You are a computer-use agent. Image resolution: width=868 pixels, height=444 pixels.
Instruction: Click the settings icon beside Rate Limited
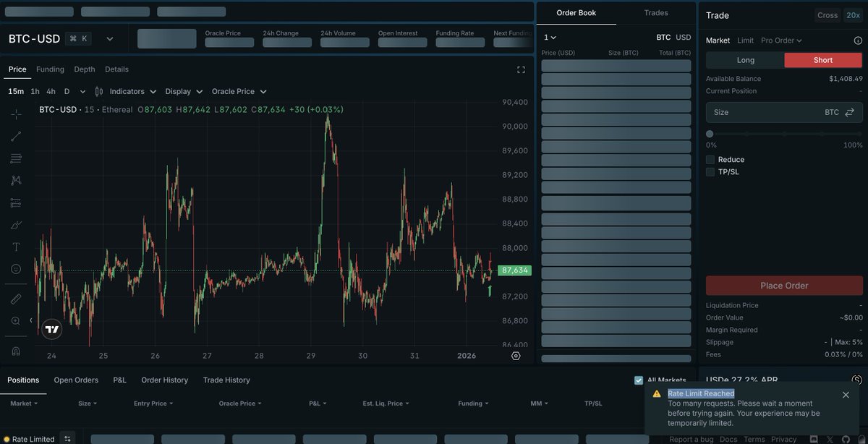coord(67,438)
